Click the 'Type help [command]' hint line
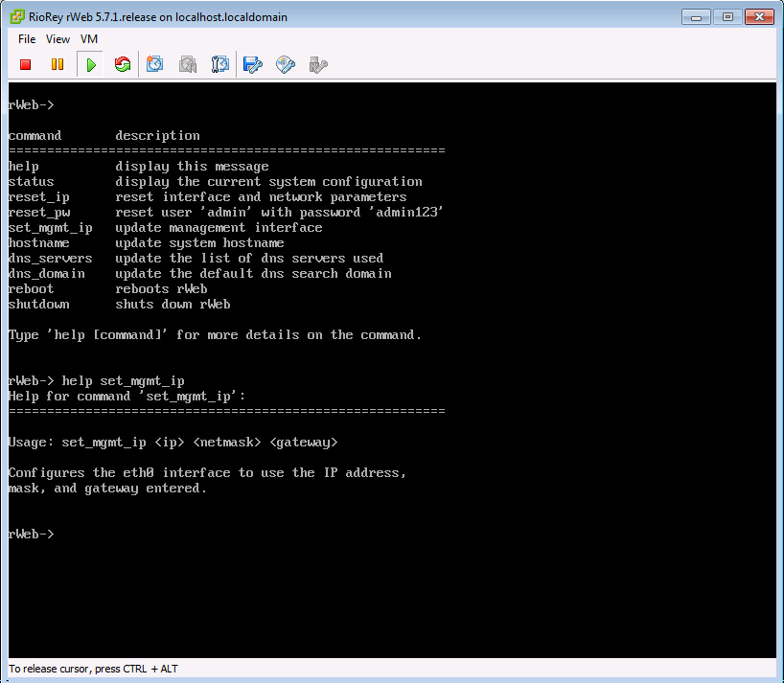Image resolution: width=784 pixels, height=683 pixels. (x=215, y=334)
